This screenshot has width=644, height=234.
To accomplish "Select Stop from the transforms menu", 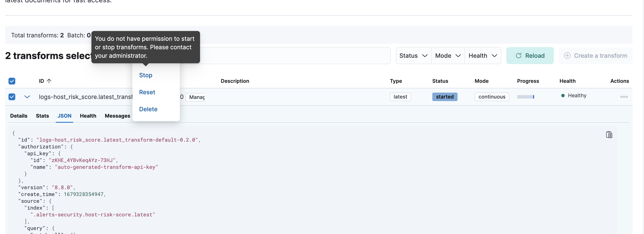I will coord(146,75).
